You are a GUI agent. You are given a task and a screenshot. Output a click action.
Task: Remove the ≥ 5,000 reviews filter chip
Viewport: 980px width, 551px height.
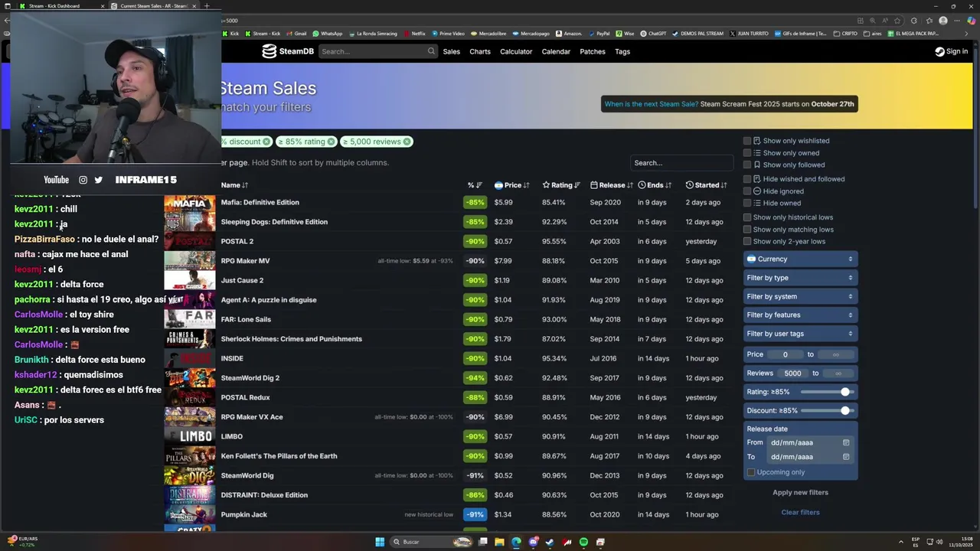pos(407,142)
